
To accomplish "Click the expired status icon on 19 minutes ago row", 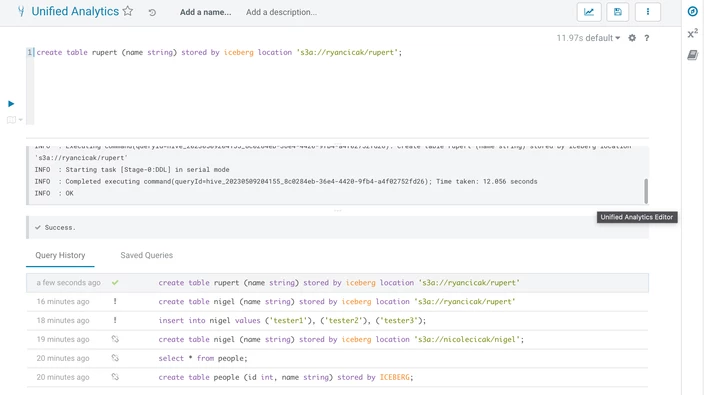I will 115,339.
